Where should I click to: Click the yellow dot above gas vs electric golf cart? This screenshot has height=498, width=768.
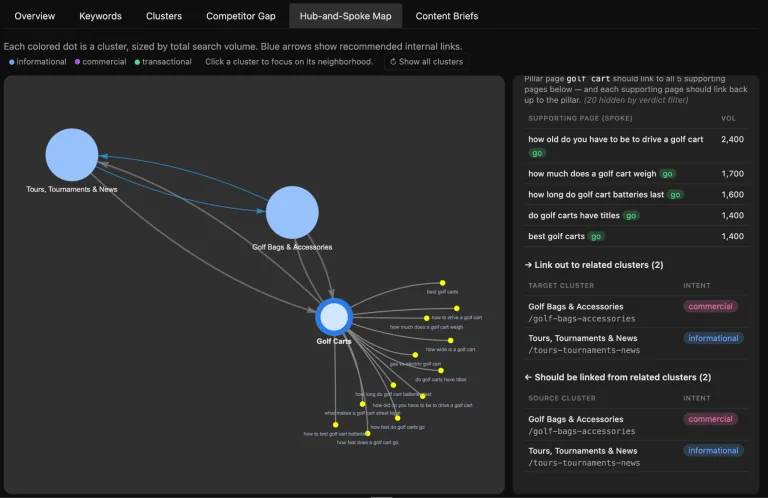pyautogui.click(x=415, y=355)
